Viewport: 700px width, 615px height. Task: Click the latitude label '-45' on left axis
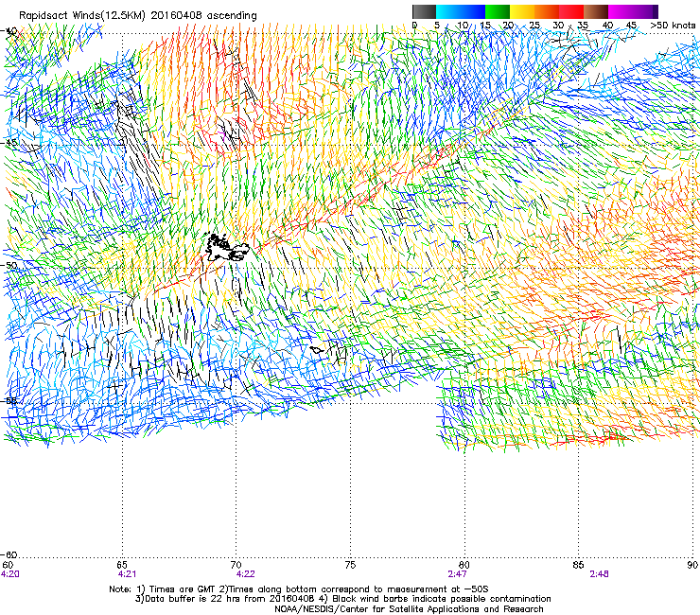[9, 143]
